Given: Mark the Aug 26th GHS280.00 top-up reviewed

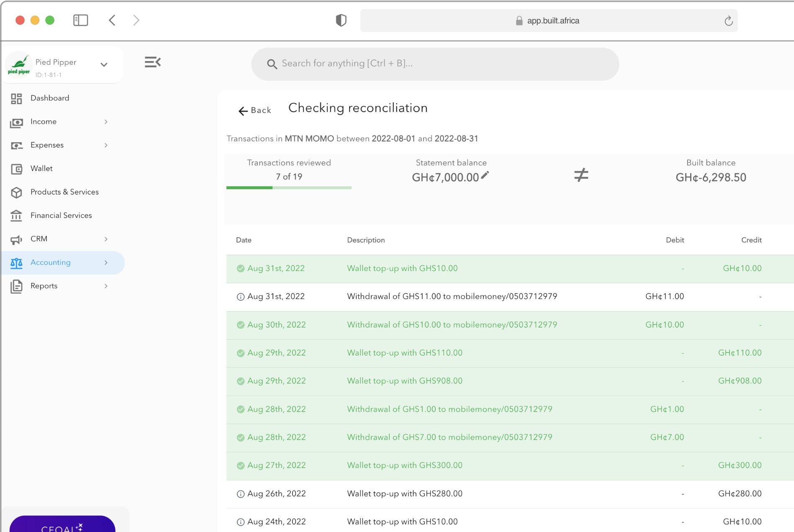Looking at the screenshot, I should 241,494.
